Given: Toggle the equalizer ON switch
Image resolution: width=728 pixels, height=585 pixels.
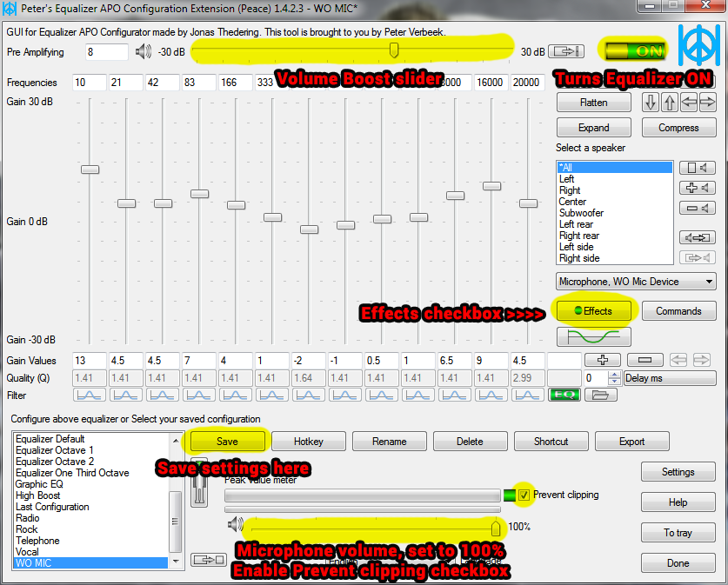Looking at the screenshot, I should click(x=635, y=50).
